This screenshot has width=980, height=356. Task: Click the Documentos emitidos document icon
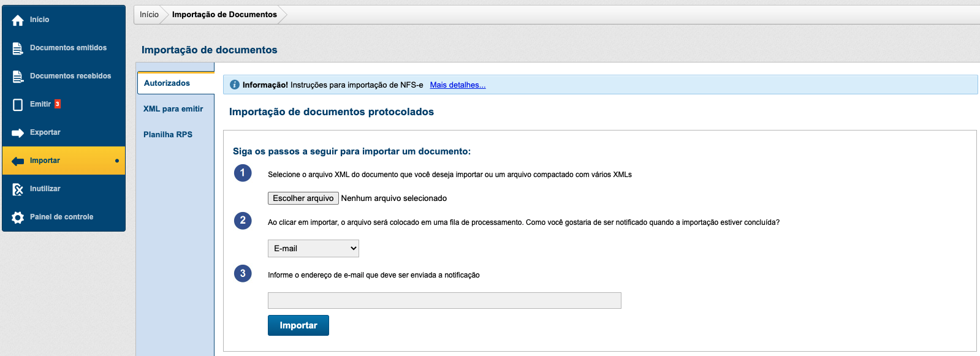(x=18, y=48)
